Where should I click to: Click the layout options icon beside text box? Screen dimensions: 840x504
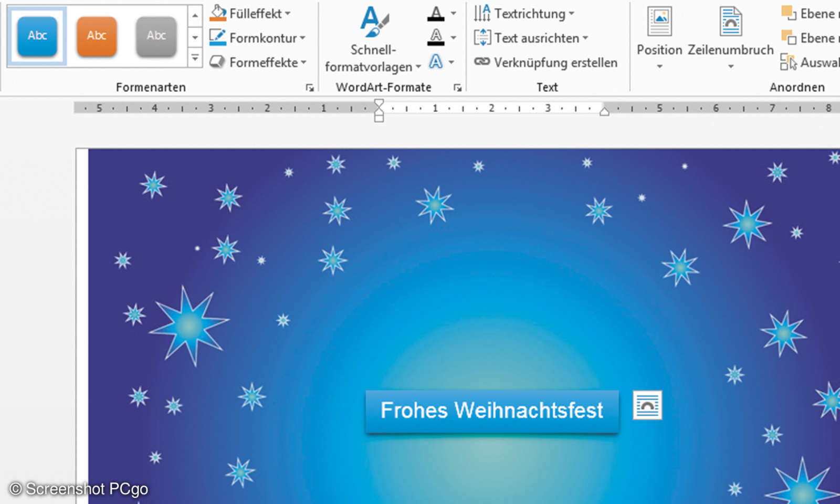pyautogui.click(x=648, y=405)
